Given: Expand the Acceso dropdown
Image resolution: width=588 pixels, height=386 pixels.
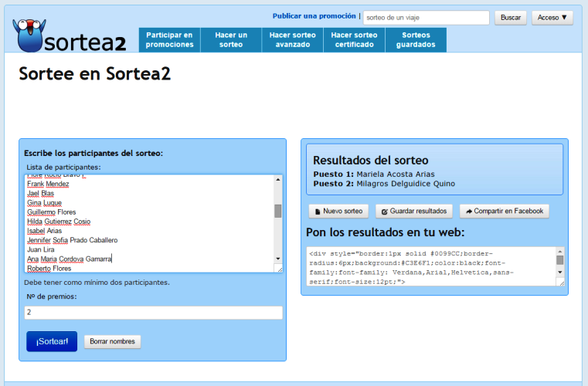Looking at the screenshot, I should coord(552,18).
